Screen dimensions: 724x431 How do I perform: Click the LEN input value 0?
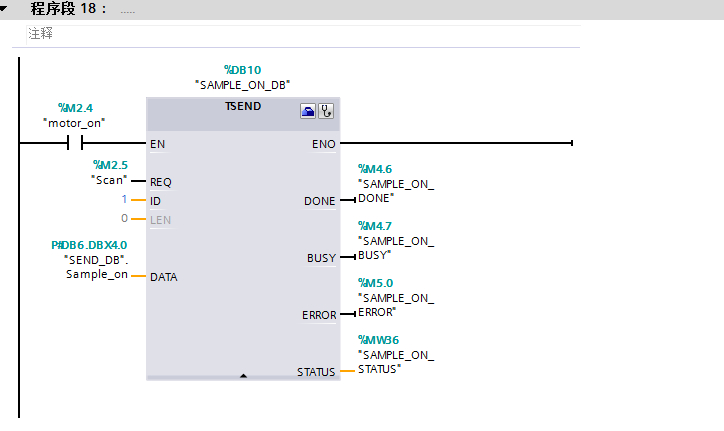click(x=125, y=218)
